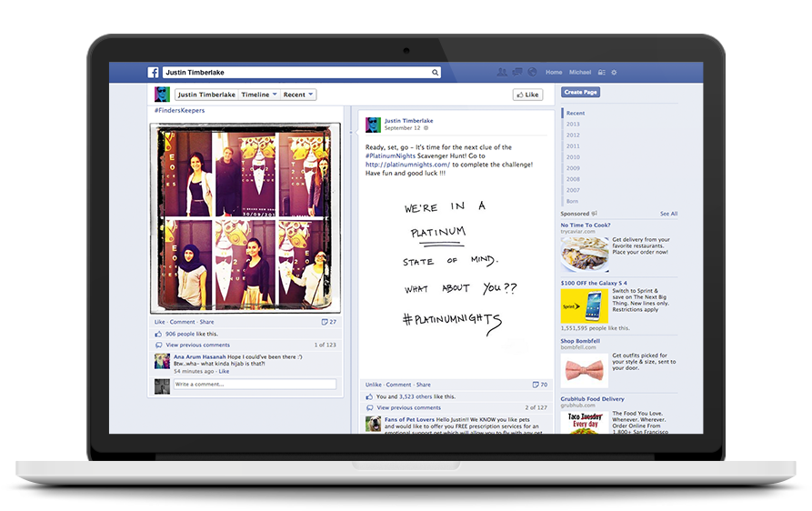Open the settings gear icon
Screen dimensions: 812x511
614,73
